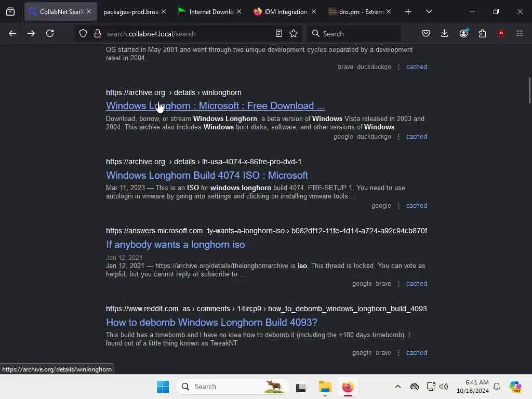532x399 pixels.
Task: Close the IDM Integration tab
Action: pyautogui.click(x=314, y=11)
